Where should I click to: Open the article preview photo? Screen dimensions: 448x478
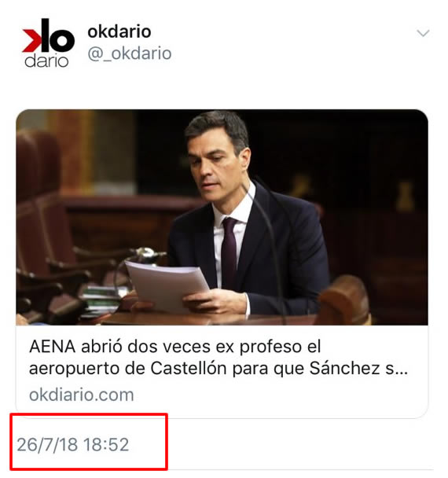tap(222, 217)
